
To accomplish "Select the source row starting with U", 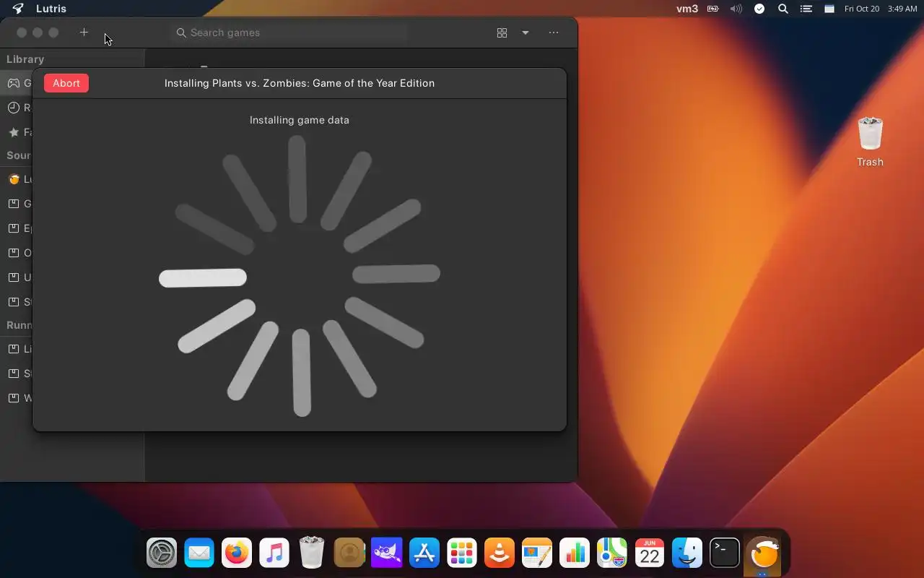I will click(x=16, y=277).
